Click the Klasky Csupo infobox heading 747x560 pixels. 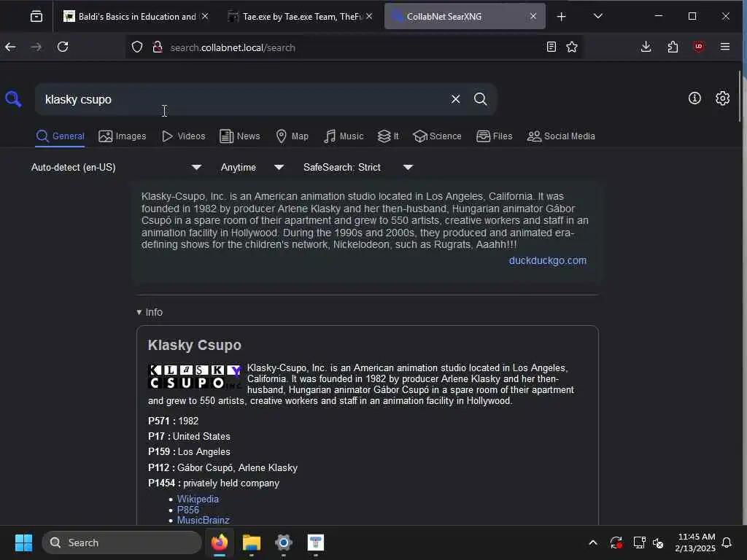[x=195, y=345]
